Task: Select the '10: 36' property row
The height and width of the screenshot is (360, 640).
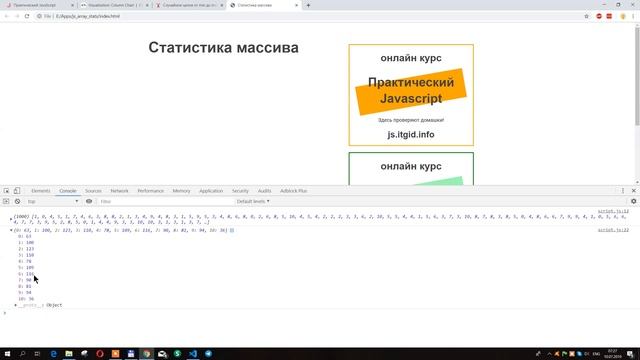Action: 26,299
